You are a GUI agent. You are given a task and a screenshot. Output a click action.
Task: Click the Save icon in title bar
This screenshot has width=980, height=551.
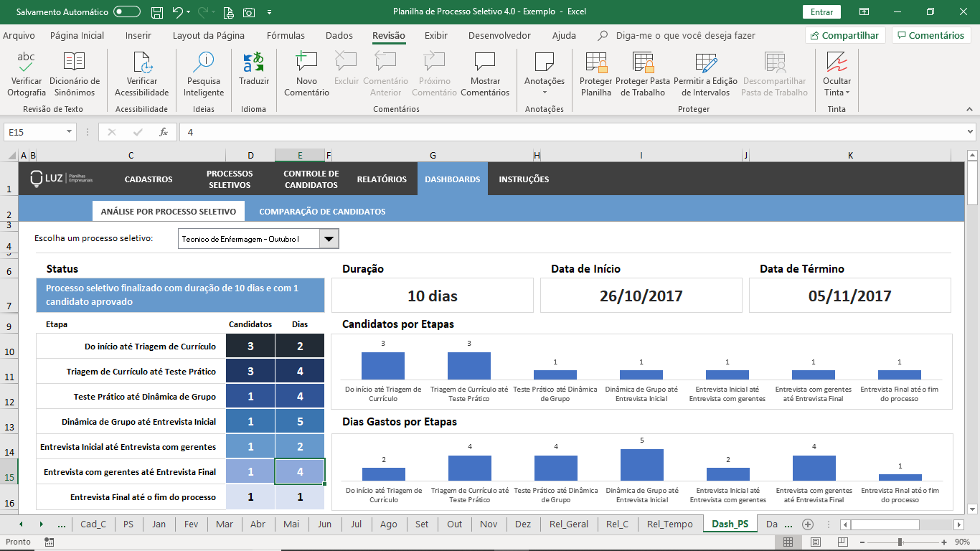point(157,12)
